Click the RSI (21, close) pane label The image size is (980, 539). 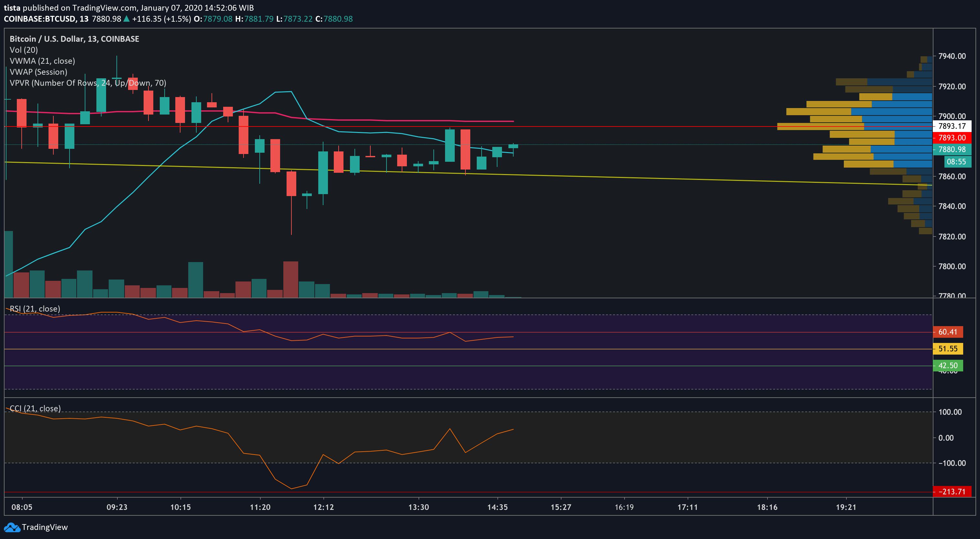(x=35, y=309)
